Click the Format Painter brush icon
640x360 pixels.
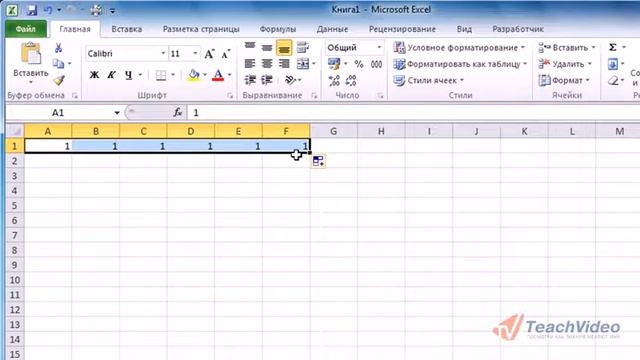tap(59, 80)
